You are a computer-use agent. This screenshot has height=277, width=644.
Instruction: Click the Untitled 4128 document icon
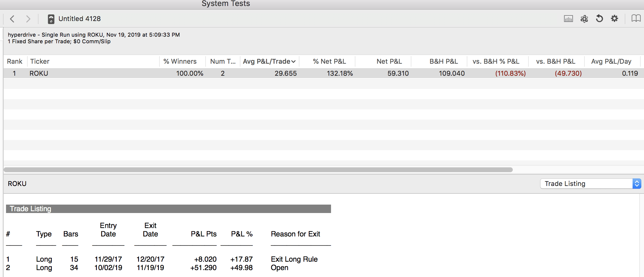pos(51,19)
